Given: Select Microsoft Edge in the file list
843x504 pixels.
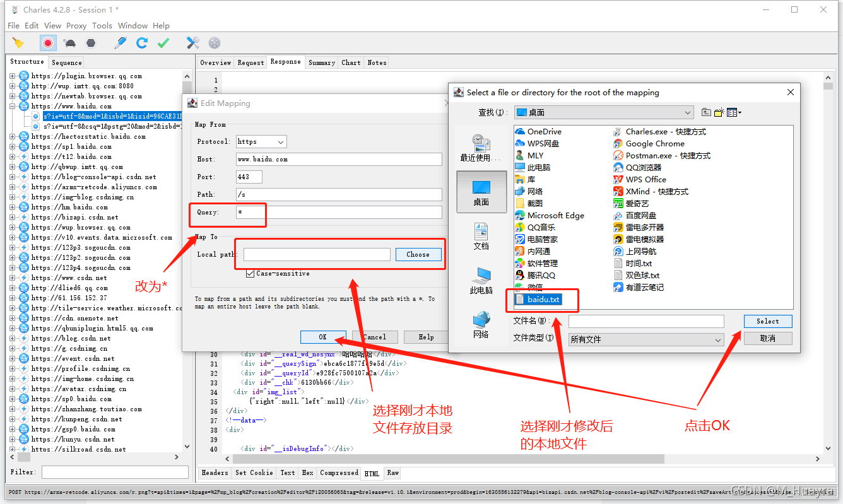Looking at the screenshot, I should point(549,215).
